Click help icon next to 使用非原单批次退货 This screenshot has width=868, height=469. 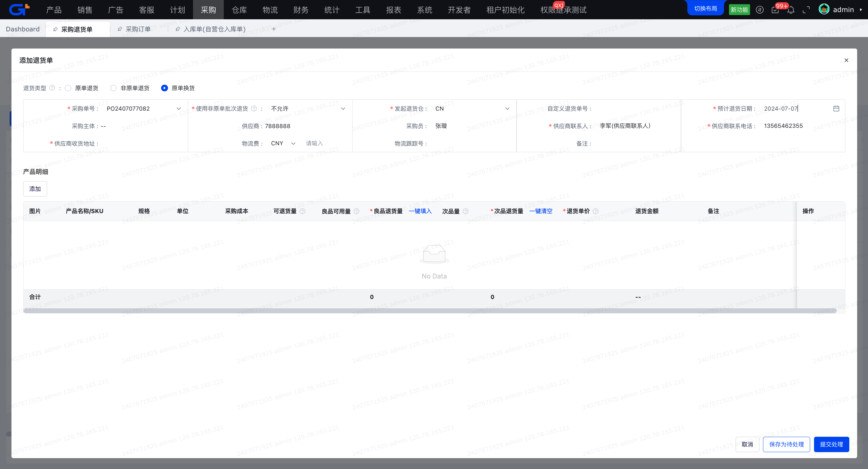254,109
